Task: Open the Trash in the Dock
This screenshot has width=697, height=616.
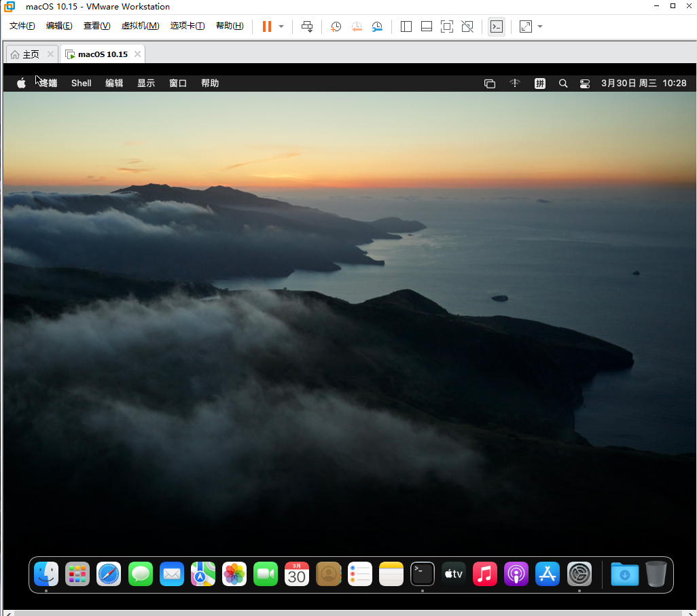Action: (x=656, y=574)
